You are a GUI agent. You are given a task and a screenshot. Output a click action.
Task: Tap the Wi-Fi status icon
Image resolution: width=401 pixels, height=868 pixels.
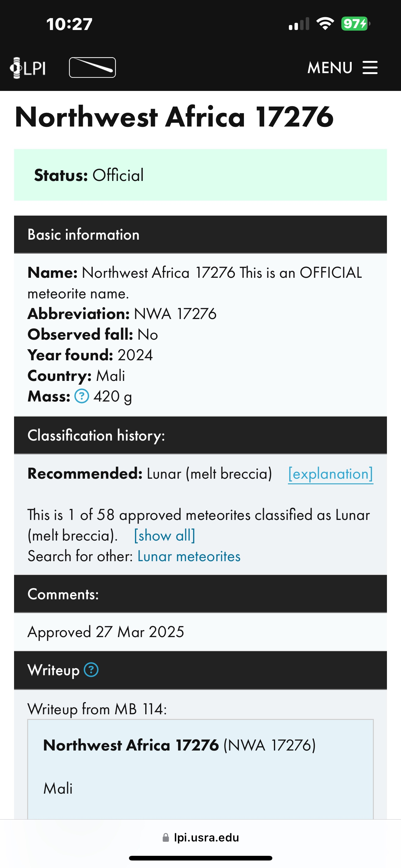point(325,24)
